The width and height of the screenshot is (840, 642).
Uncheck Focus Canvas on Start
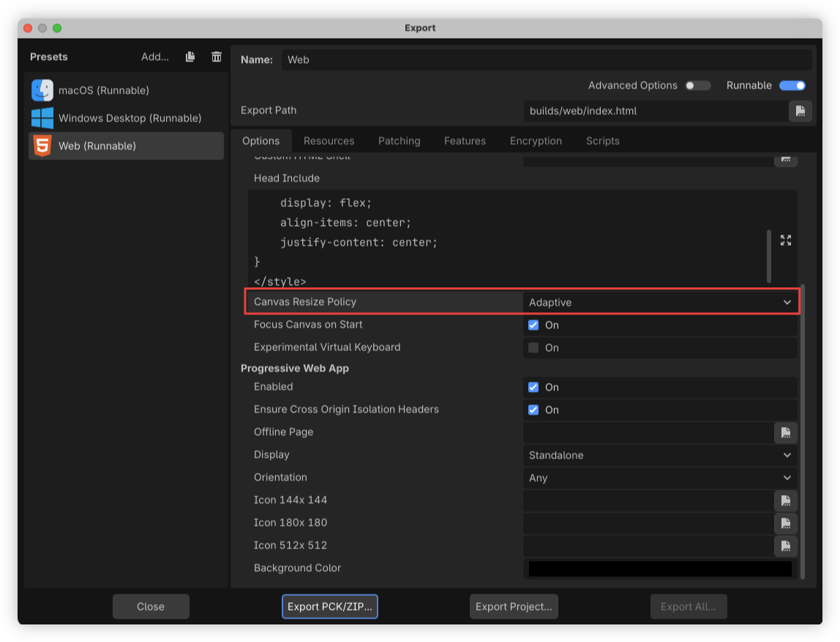[533, 325]
